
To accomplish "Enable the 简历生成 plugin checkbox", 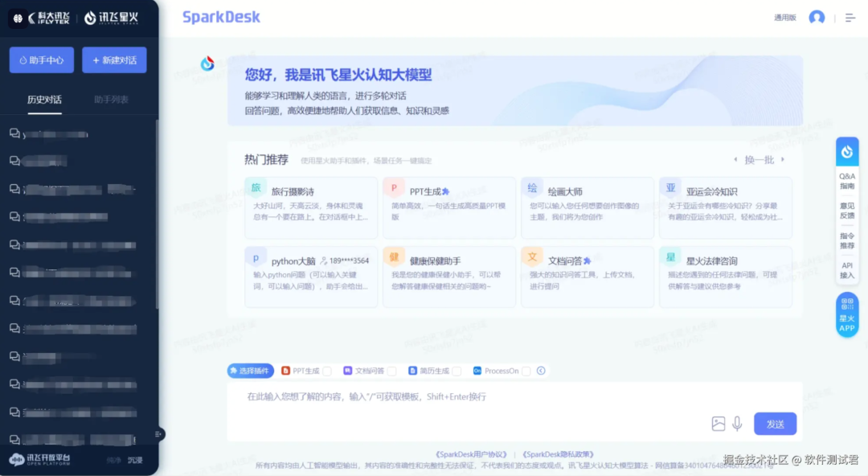I will tap(457, 371).
